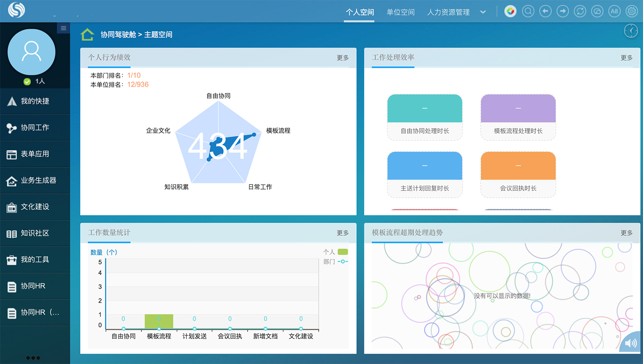Viewport: 643px width, 364px height.
Task: Click 个人行为绩效 panel title
Action: coord(109,57)
